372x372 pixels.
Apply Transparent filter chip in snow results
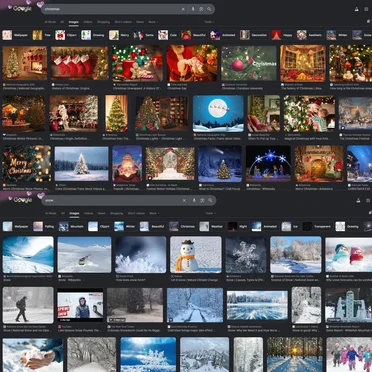pos(317,226)
